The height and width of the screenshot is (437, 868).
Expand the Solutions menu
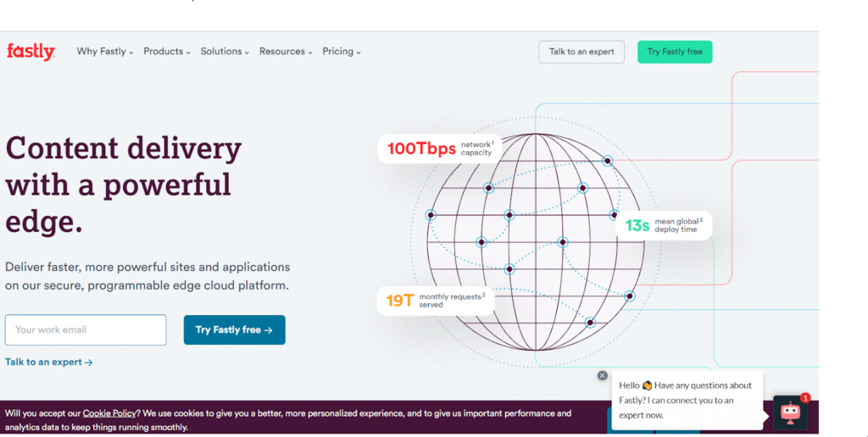pos(225,52)
